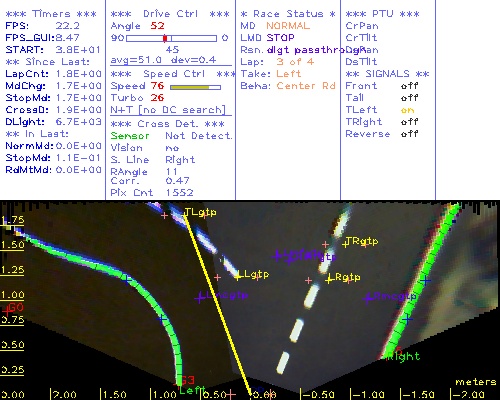Click the TLeft signal 'on' status

click(407, 110)
